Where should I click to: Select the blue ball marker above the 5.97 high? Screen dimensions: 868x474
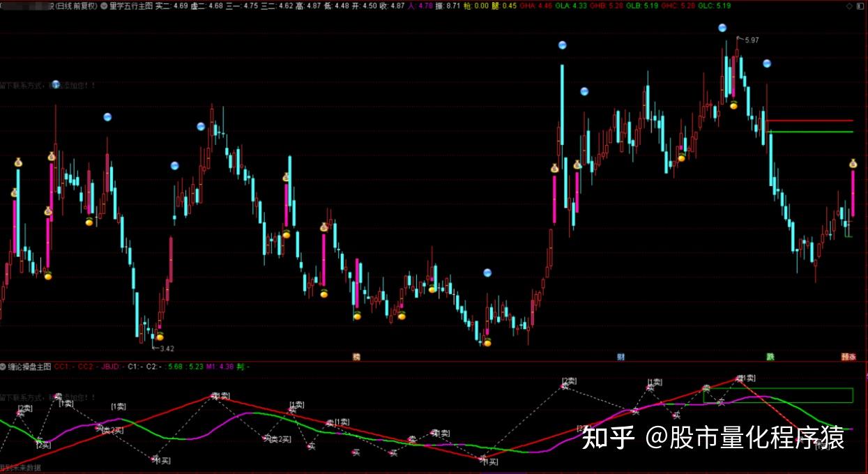pyautogui.click(x=722, y=28)
